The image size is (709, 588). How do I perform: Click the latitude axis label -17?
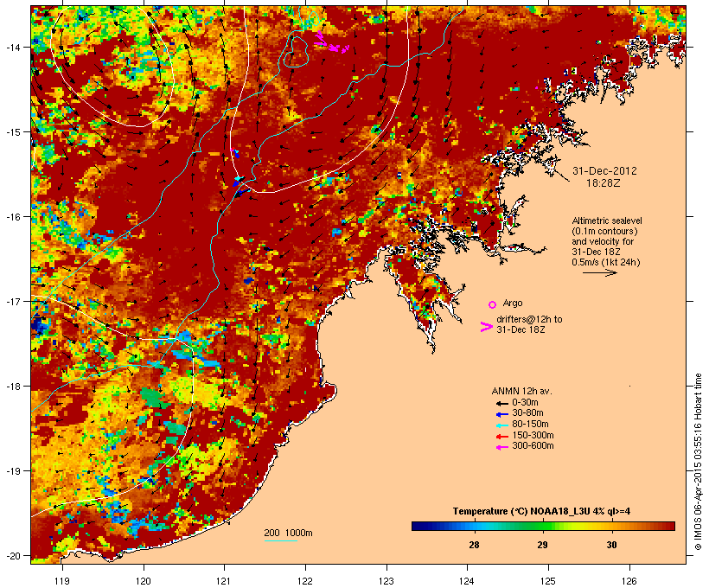[x=13, y=301]
